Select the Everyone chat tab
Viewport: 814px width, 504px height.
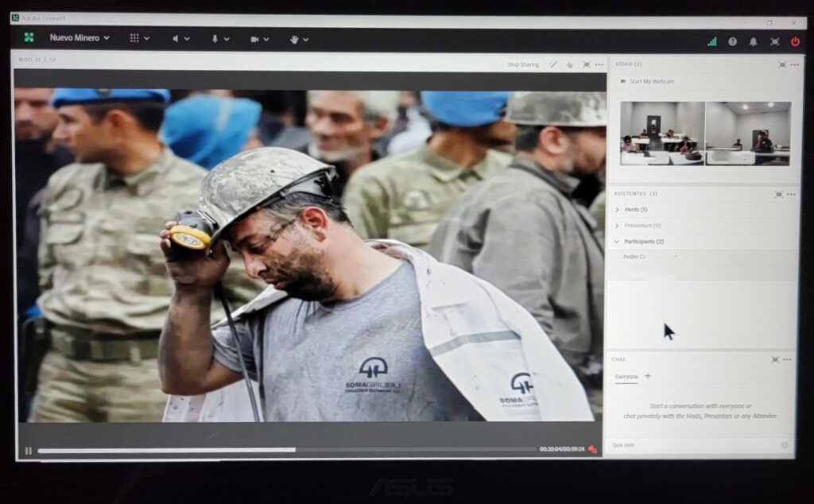coord(626,377)
